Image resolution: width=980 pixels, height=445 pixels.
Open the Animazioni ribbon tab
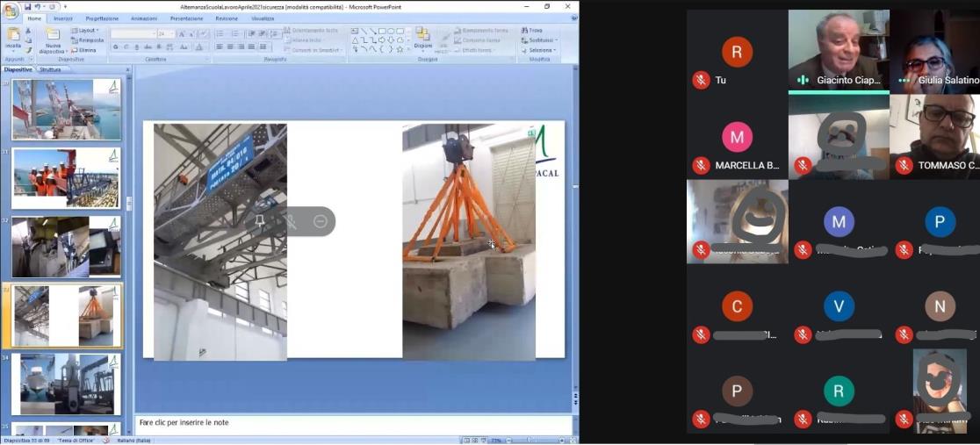click(x=144, y=18)
